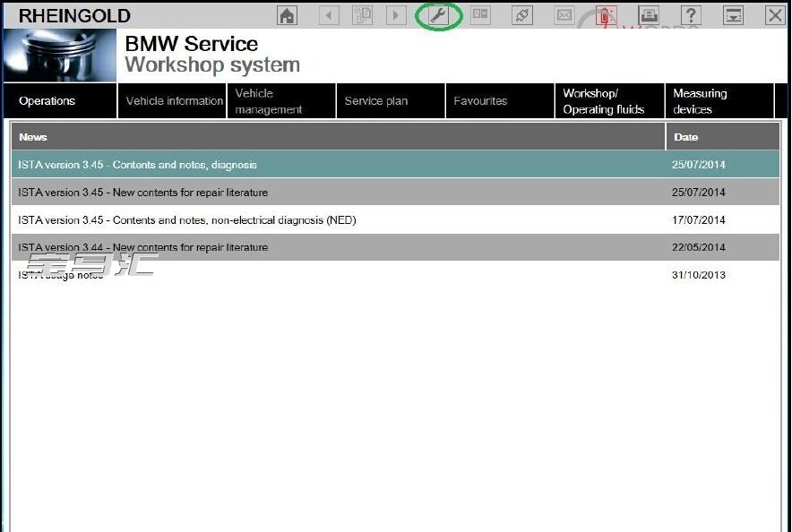Switch to Workshop/Operating fluids tab
The height and width of the screenshot is (532, 792).
[x=609, y=101]
